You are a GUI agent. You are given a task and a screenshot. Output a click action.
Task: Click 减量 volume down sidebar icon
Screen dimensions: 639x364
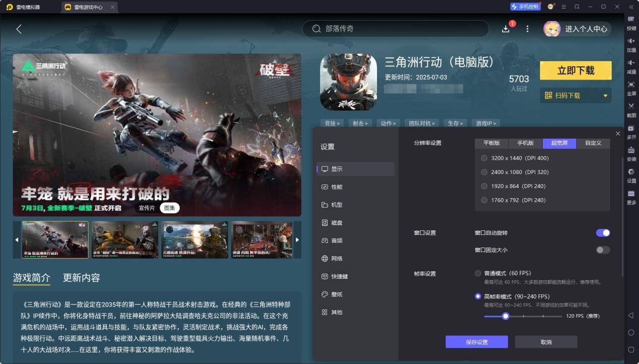coord(631,66)
